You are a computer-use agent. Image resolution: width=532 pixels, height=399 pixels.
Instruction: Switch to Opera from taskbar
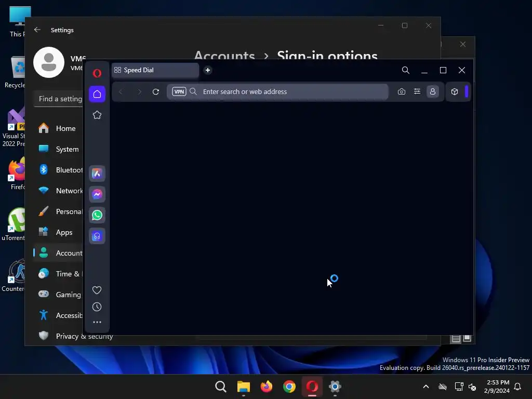point(312,387)
